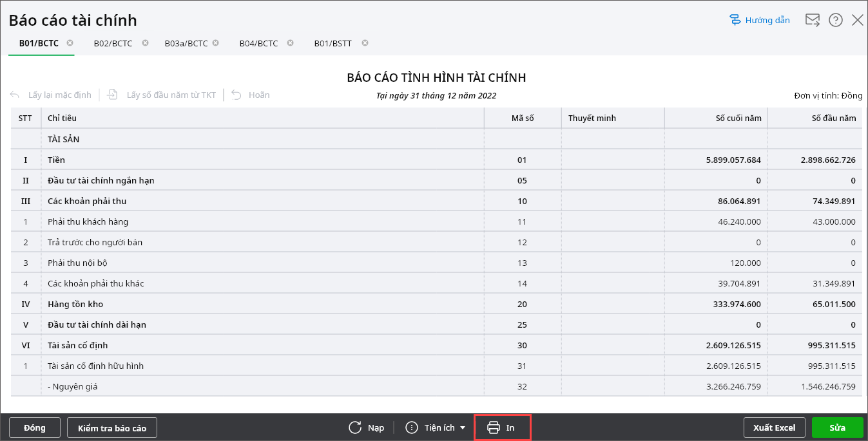Click the Xuất Excel button
Image resolution: width=868 pixels, height=441 pixels.
pos(775,427)
